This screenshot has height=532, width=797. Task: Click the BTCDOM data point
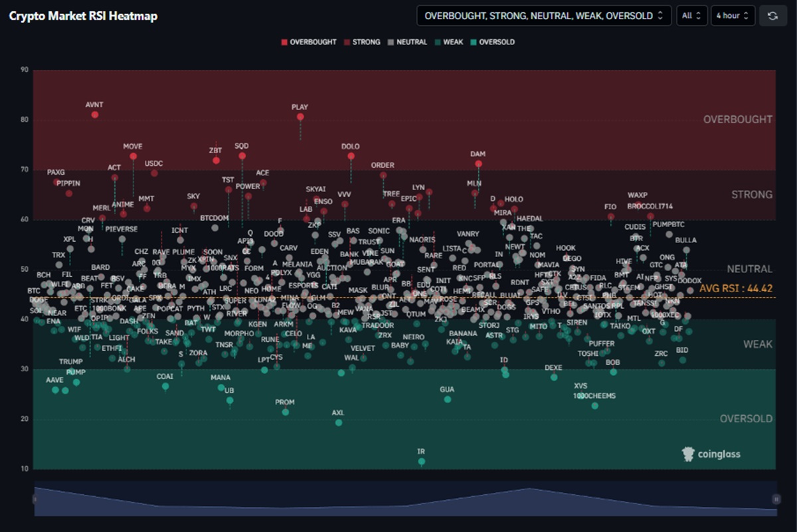[215, 227]
